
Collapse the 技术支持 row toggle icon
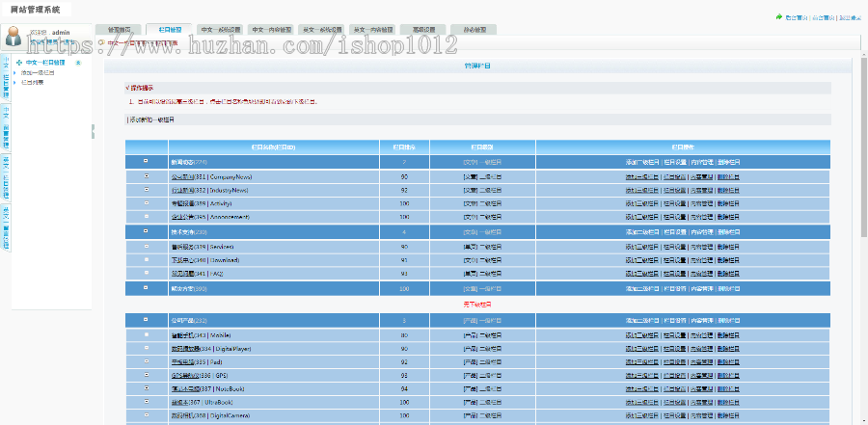click(x=146, y=232)
